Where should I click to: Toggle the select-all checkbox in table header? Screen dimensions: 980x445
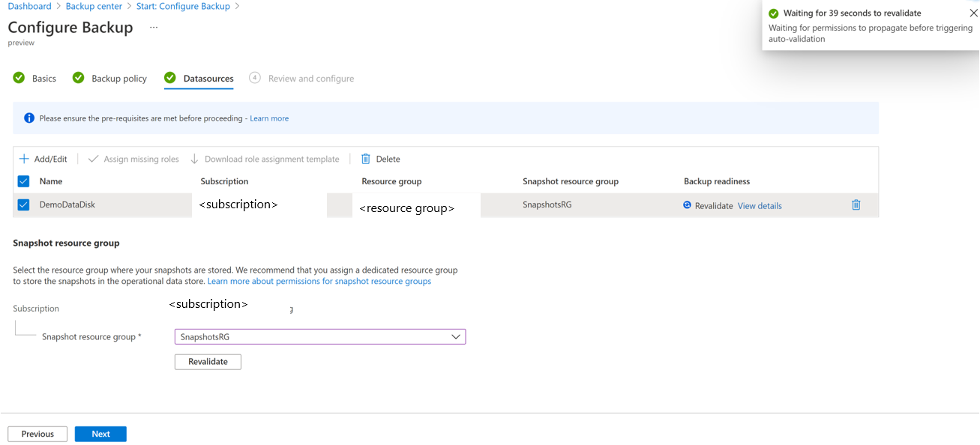pyautogui.click(x=23, y=181)
